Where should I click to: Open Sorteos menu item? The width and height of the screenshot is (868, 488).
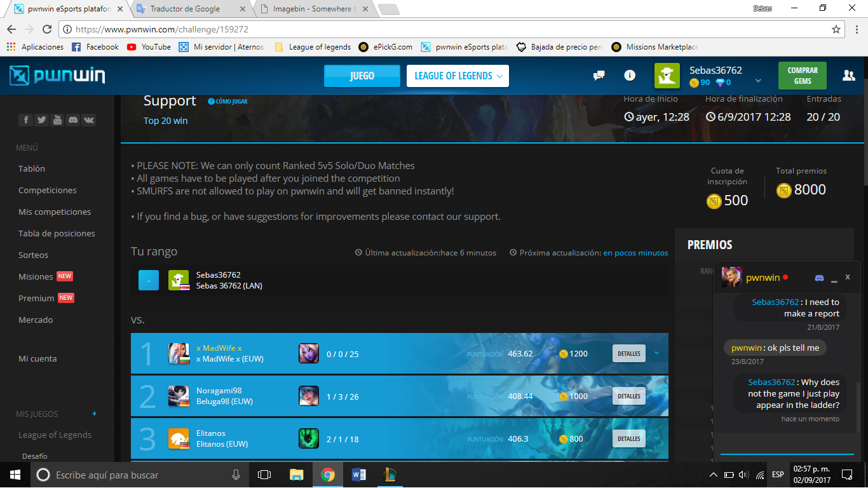[x=33, y=255]
